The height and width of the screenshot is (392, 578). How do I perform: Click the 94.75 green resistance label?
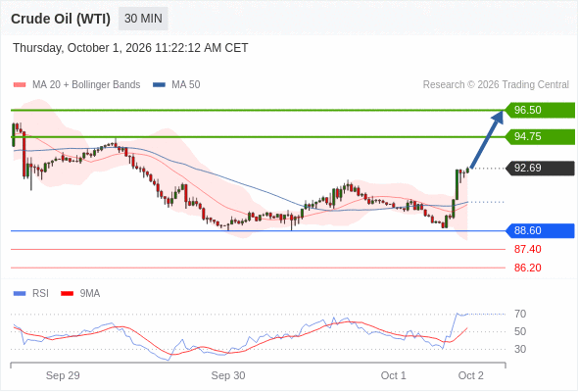point(540,136)
